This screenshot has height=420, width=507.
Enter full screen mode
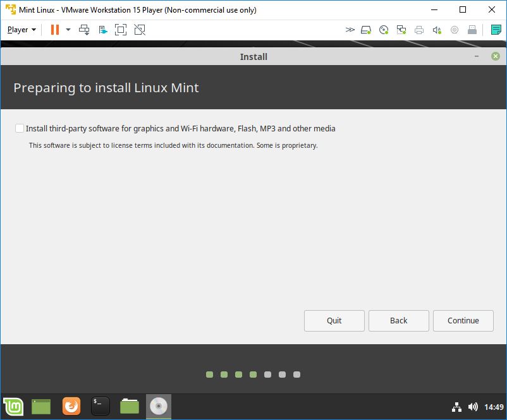pos(121,30)
